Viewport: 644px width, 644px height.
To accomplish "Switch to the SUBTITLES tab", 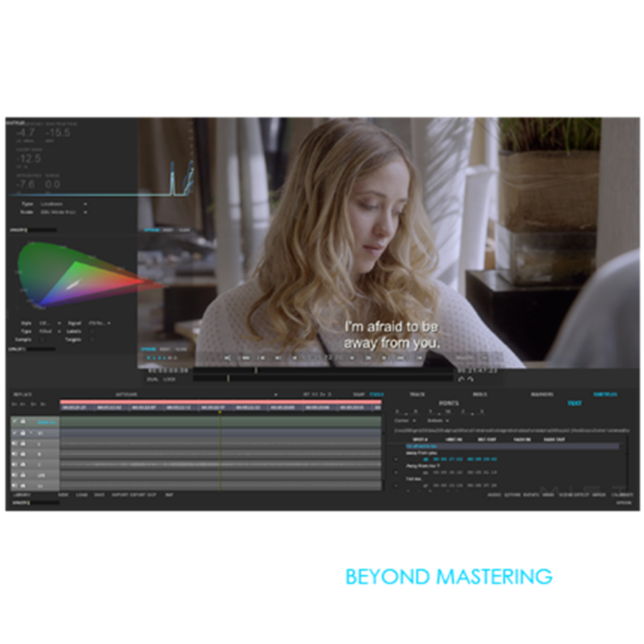I will click(x=605, y=395).
